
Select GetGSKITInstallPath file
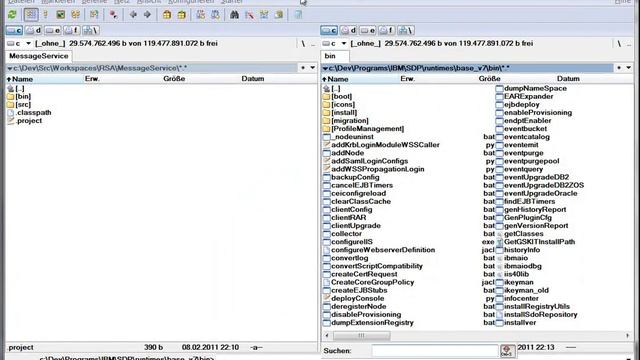pyautogui.click(x=536, y=242)
